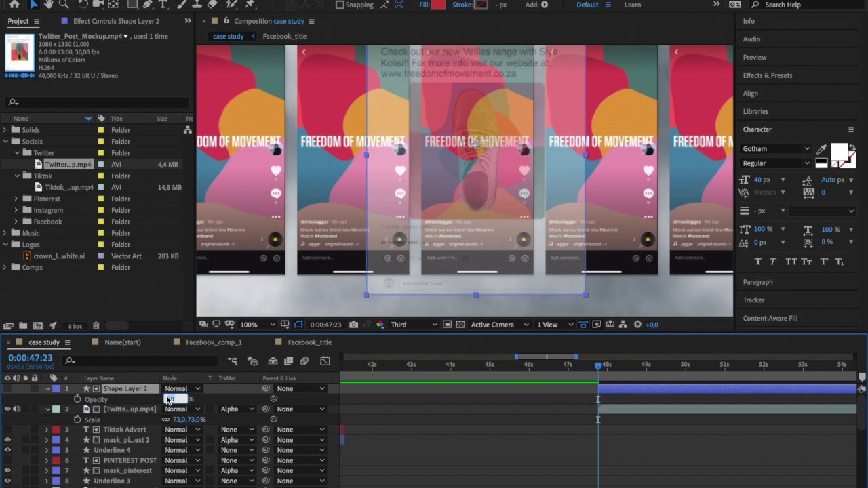
Task: Expand the Effects & Presets panel
Action: [767, 75]
